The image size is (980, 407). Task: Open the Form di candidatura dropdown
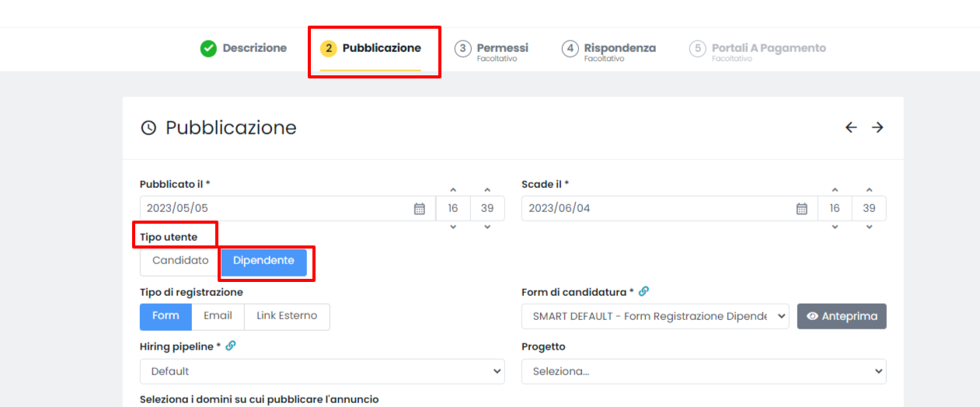pos(655,316)
